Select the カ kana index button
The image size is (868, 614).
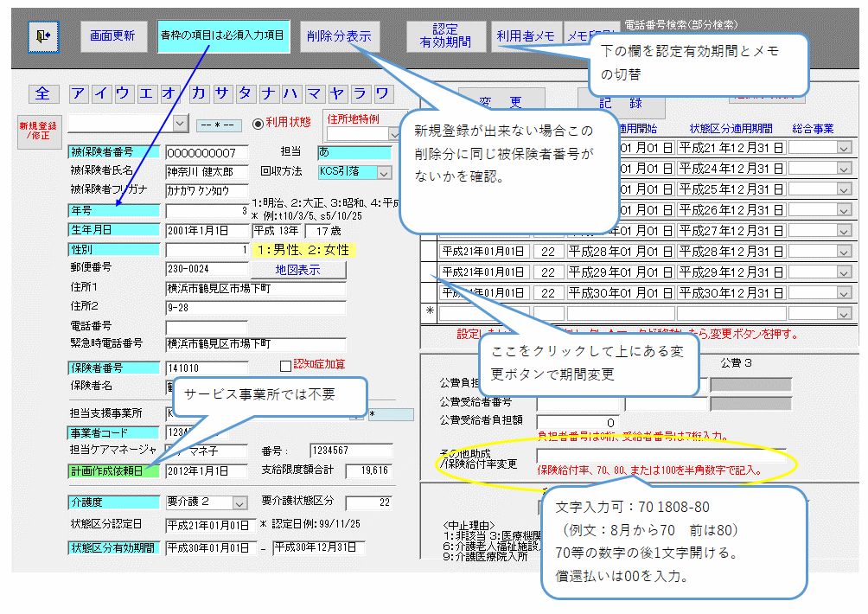click(x=199, y=94)
